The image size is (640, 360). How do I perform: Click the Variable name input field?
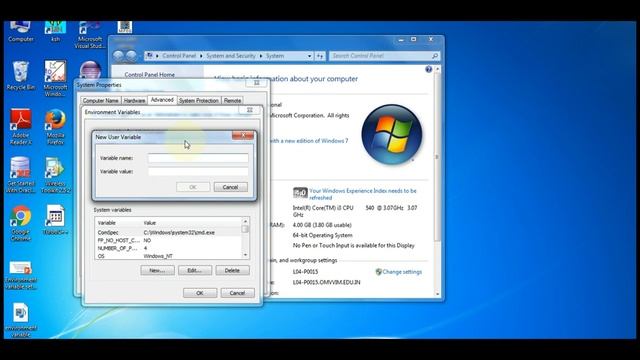coord(198,158)
